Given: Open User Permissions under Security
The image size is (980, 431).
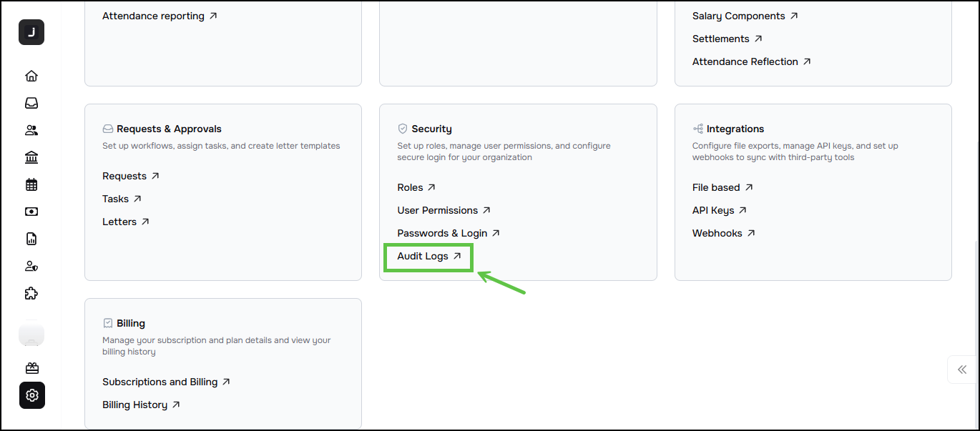Looking at the screenshot, I should (438, 210).
